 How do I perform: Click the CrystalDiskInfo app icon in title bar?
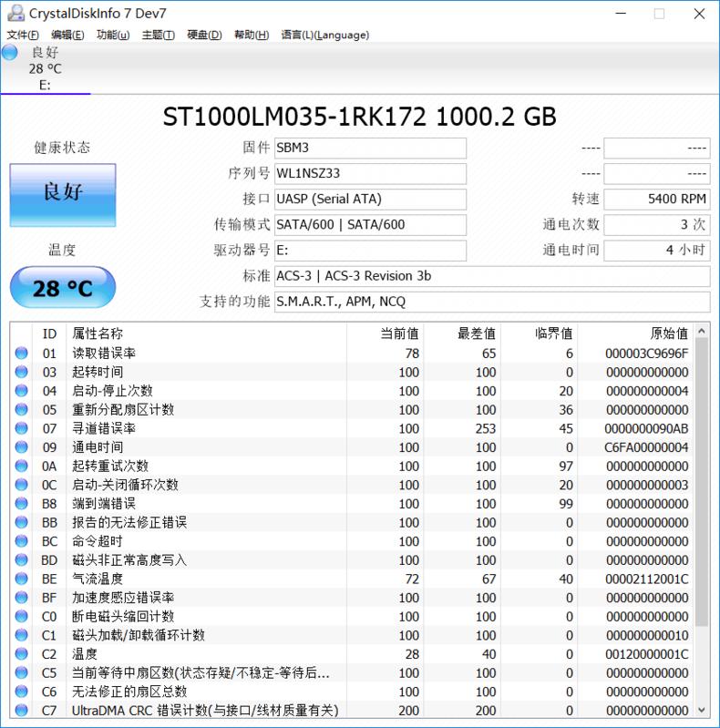point(15,14)
